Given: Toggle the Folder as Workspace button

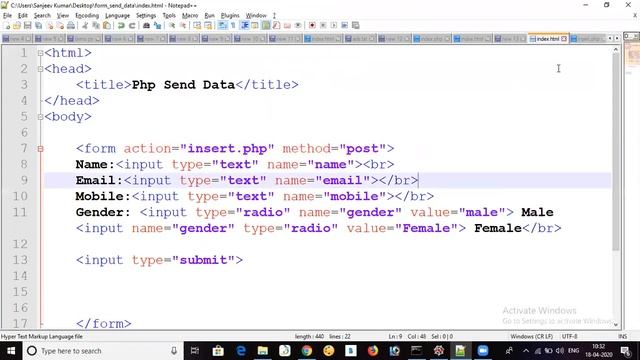Looking at the screenshot, I should 287,25.
